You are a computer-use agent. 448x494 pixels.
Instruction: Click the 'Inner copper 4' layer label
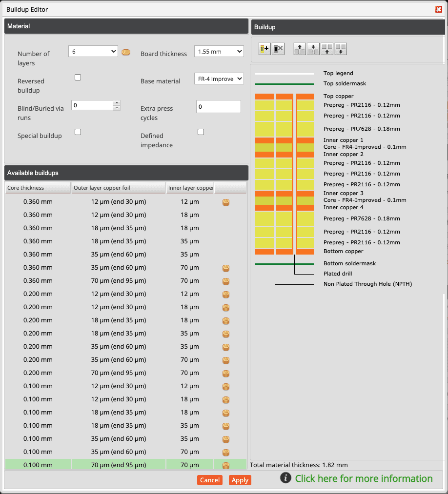[344, 207]
